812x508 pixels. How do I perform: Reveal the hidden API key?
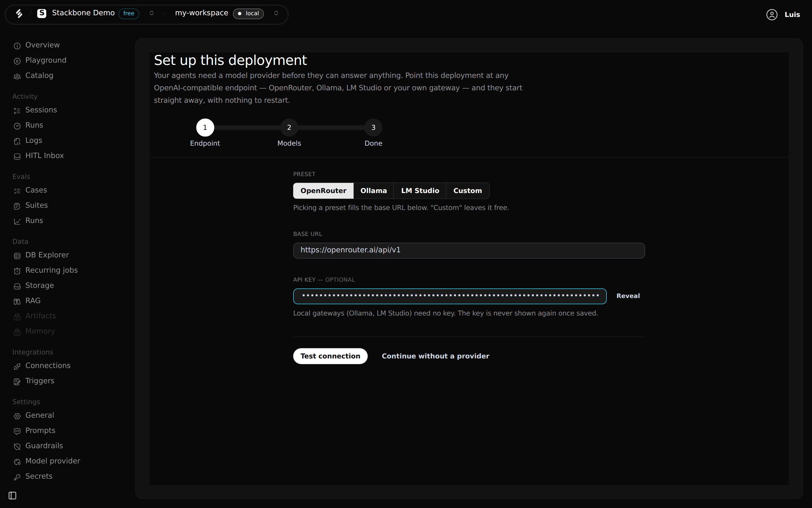(x=628, y=296)
